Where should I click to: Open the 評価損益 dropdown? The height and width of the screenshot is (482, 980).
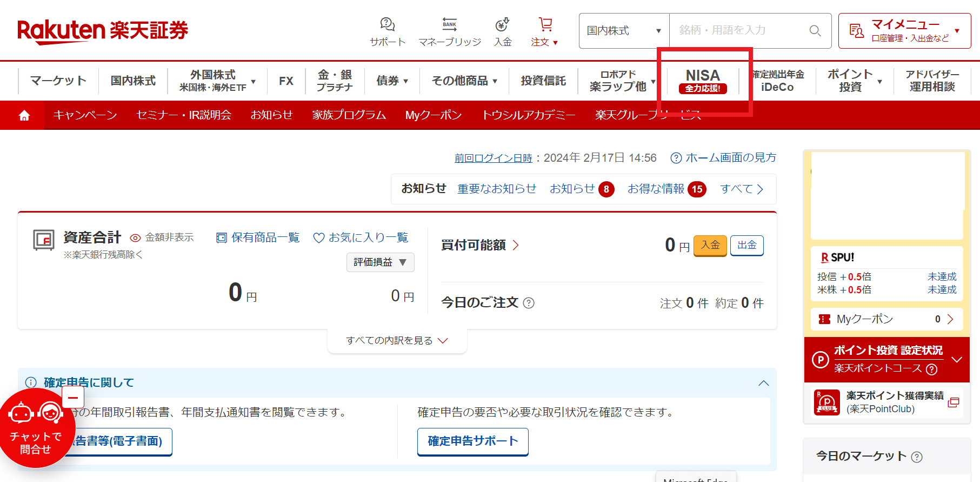coord(380,262)
